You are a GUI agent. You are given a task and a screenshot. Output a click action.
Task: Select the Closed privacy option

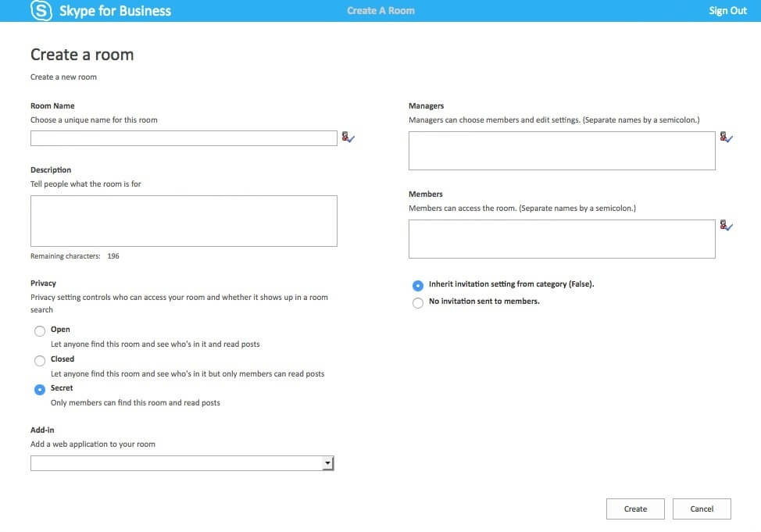40,360
